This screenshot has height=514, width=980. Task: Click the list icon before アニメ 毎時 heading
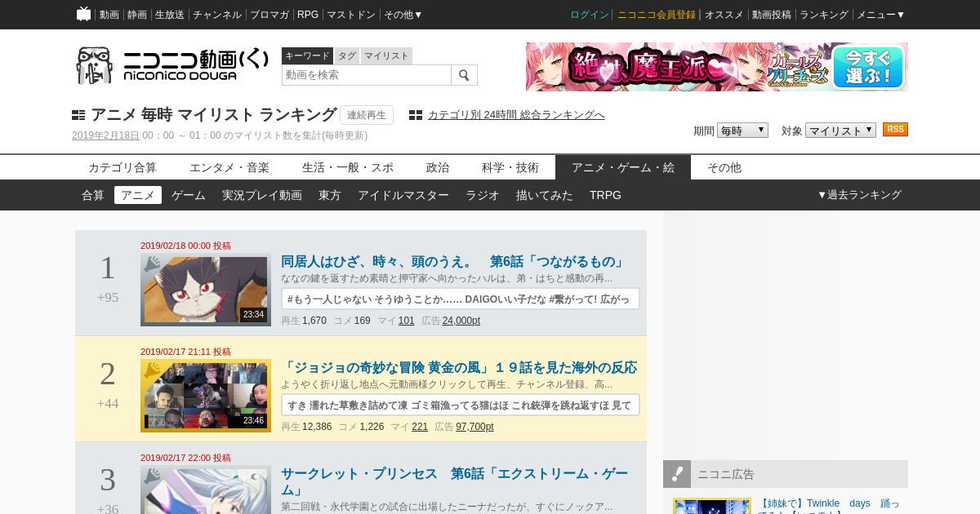point(78,115)
